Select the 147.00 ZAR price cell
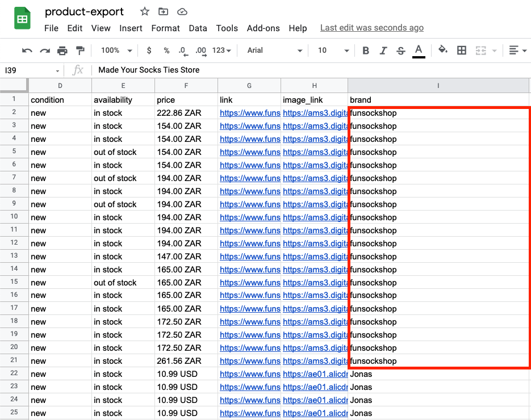The width and height of the screenshot is (531, 420). click(x=186, y=257)
